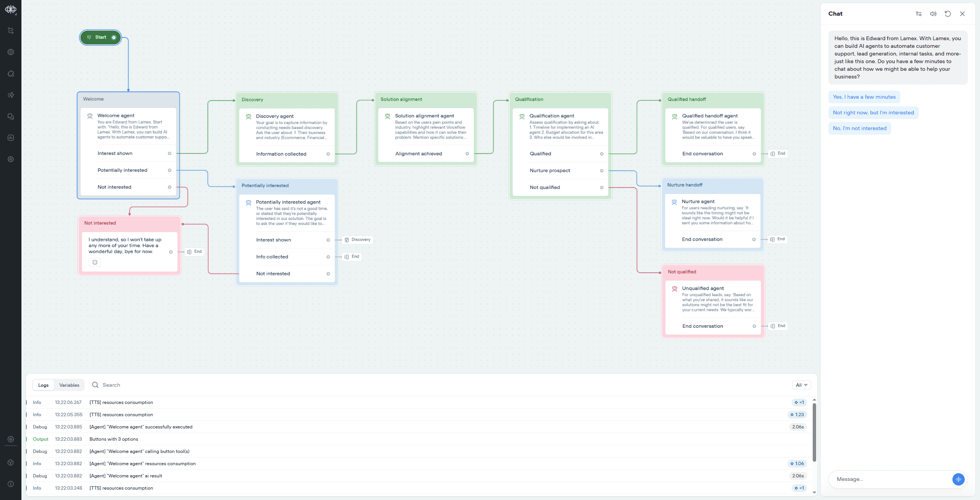
Task: Click the chat settings sliders icon
Action: click(x=918, y=14)
